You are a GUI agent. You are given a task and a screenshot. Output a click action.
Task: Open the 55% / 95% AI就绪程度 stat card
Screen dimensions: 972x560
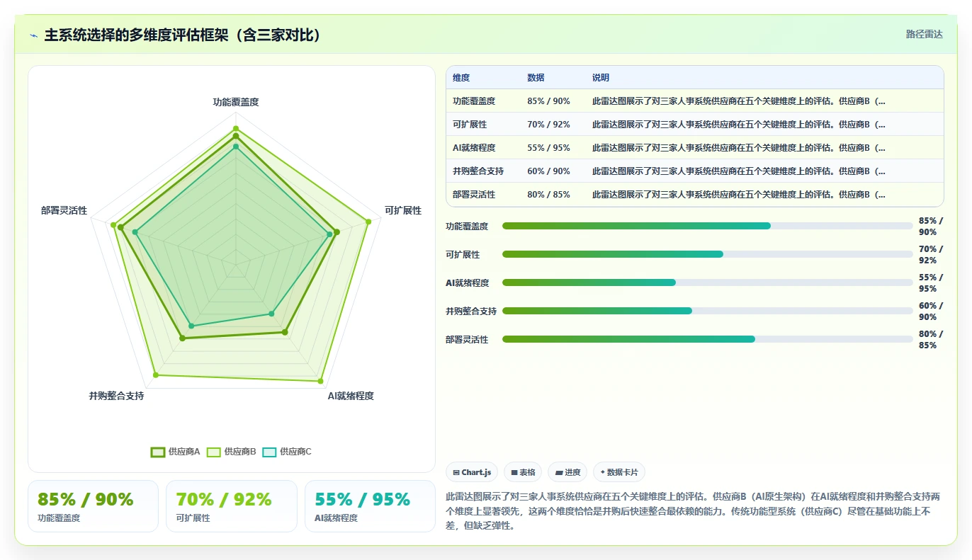click(x=370, y=506)
